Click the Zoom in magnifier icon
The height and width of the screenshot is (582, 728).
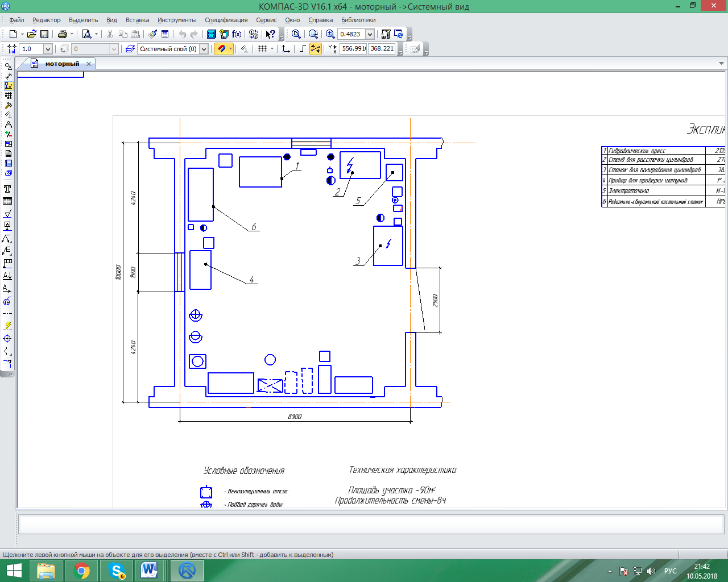(x=330, y=34)
